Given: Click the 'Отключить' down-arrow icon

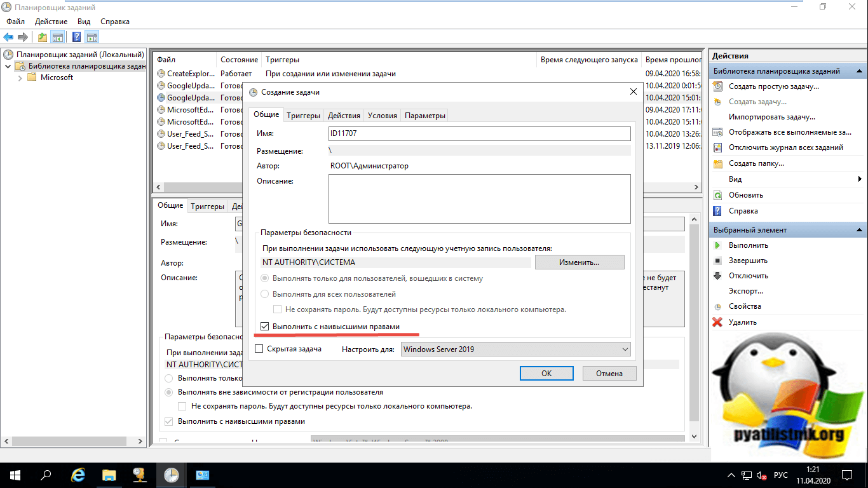Looking at the screenshot, I should pyautogui.click(x=718, y=276).
